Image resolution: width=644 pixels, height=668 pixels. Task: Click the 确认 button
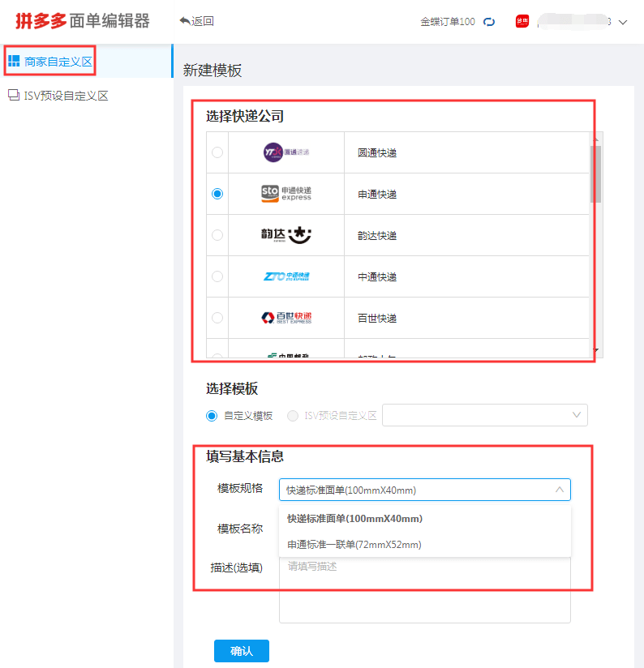(242, 651)
